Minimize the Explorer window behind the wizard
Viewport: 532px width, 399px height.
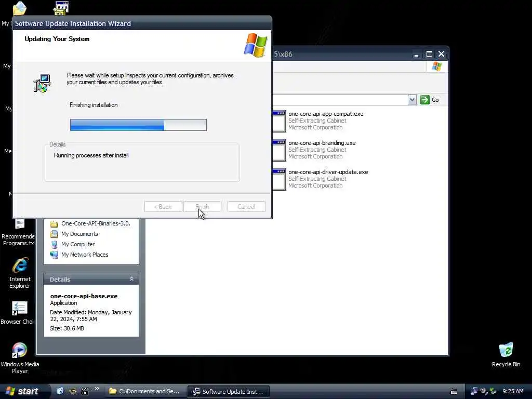[x=416, y=54]
